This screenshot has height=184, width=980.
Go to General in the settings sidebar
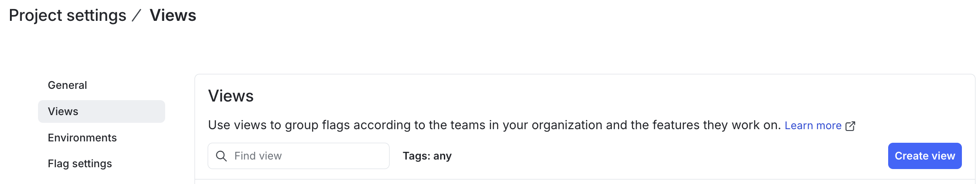67,85
